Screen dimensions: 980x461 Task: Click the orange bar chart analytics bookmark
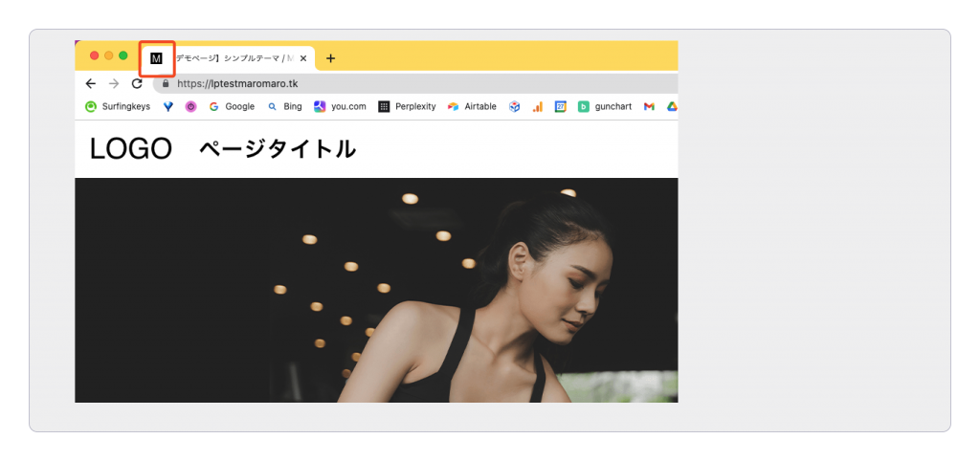point(538,106)
